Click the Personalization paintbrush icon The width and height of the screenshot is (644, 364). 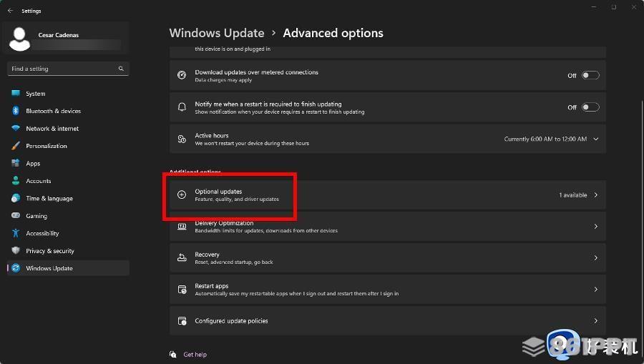(x=16, y=146)
